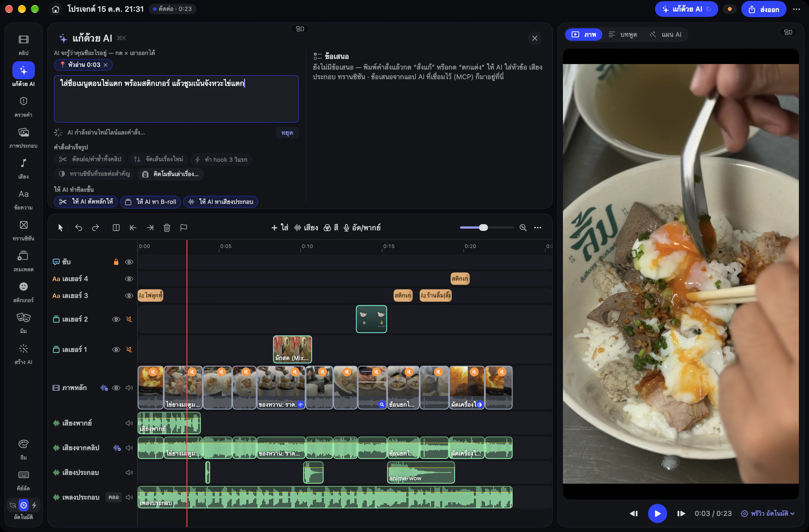Image resolution: width=809 pixels, height=532 pixels.
Task: Click ส่งออก export button
Action: tap(763, 9)
